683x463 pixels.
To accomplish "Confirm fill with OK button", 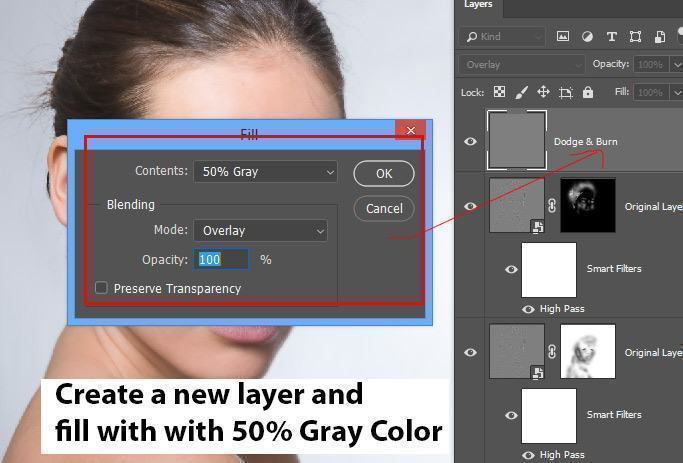I will coord(384,173).
